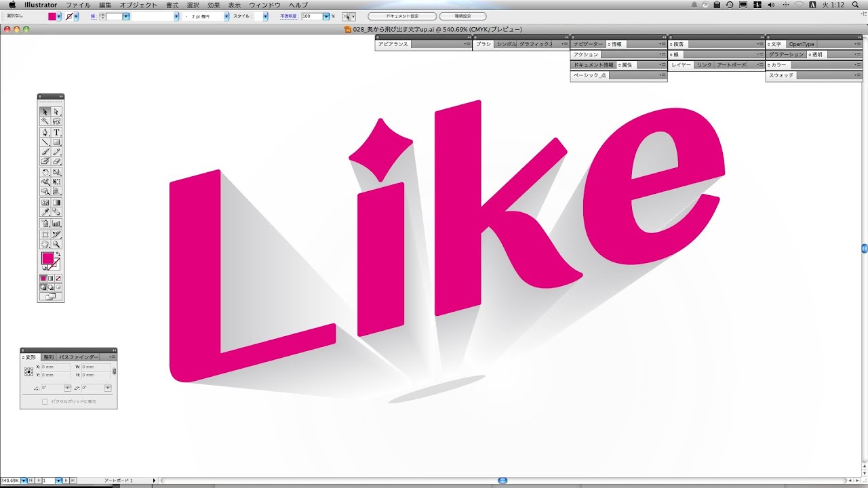Open the shear angle dropdown in Transform panel
The height and width of the screenshot is (488, 868).
108,388
